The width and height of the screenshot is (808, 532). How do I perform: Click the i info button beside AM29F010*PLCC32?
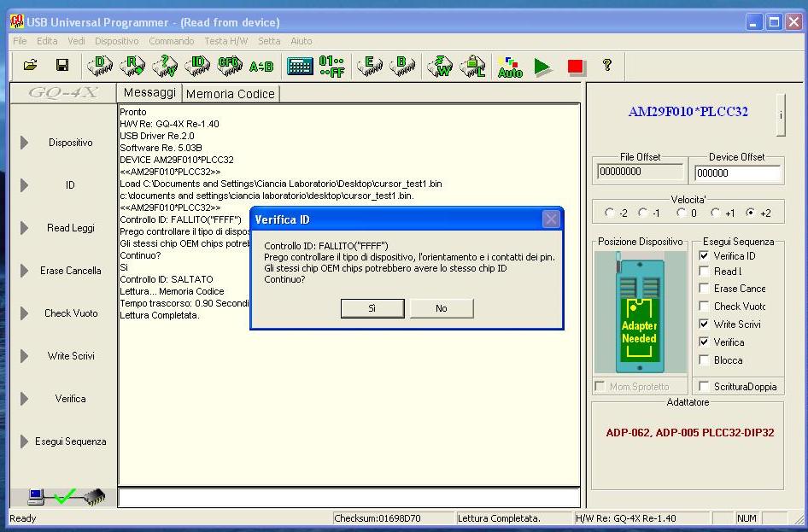tap(781, 114)
